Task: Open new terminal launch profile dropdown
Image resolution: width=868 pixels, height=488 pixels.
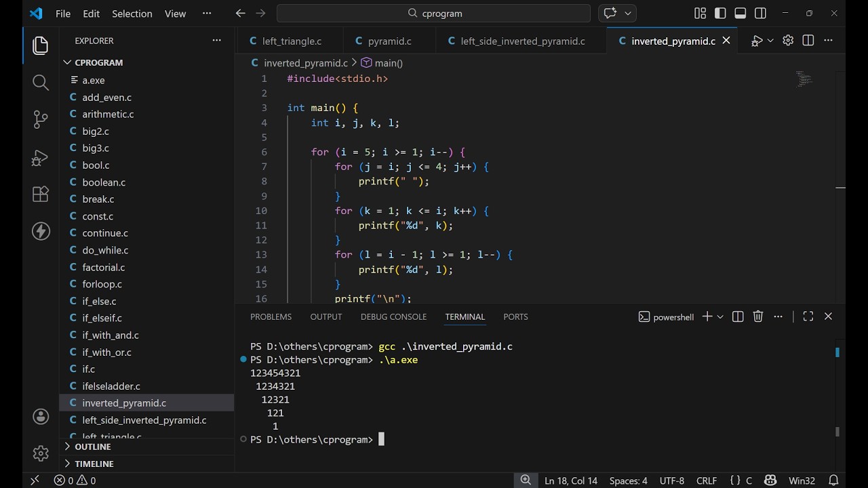Action: coord(720,317)
